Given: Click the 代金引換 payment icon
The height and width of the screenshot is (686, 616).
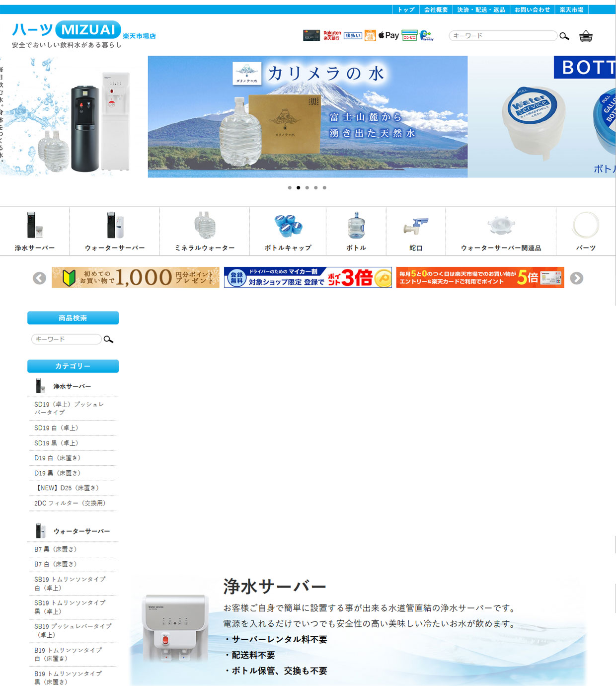Looking at the screenshot, I should click(370, 35).
